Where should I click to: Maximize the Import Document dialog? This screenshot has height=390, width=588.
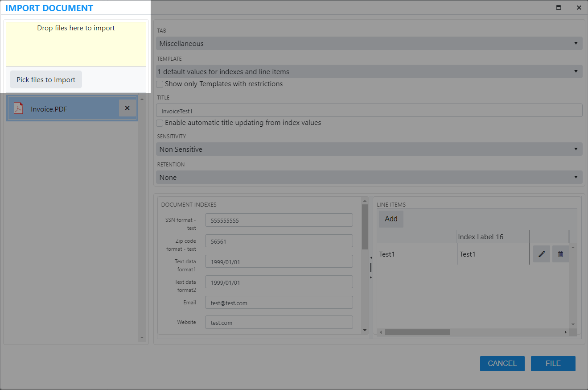[558, 8]
